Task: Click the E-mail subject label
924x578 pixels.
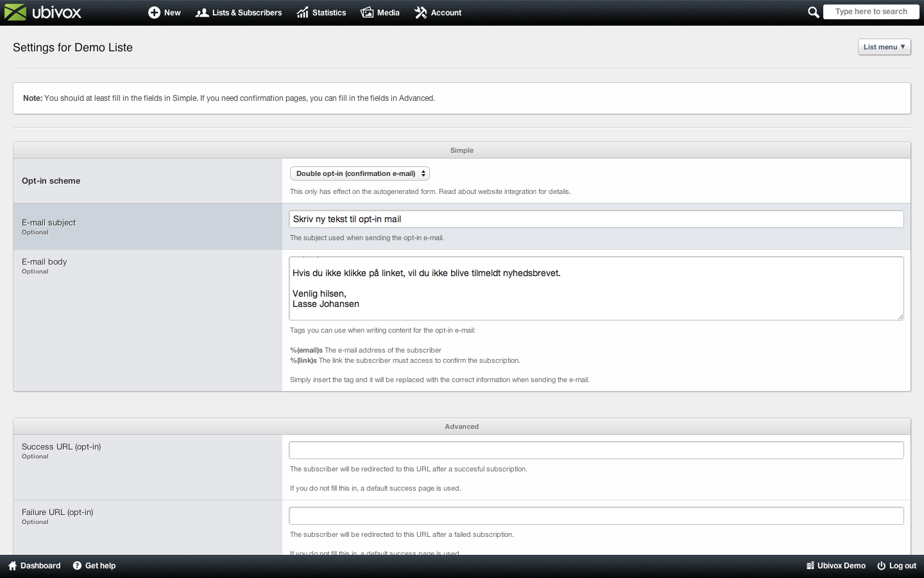Action: pos(49,223)
